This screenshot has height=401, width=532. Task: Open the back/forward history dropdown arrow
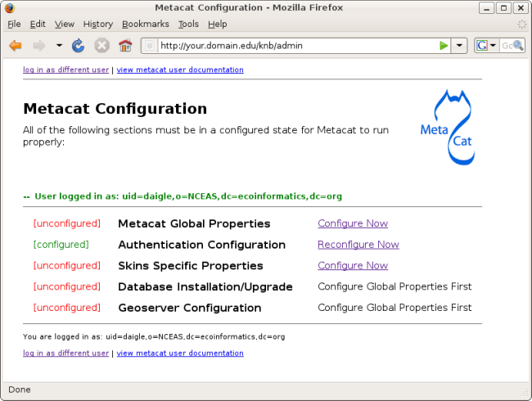tap(59, 46)
